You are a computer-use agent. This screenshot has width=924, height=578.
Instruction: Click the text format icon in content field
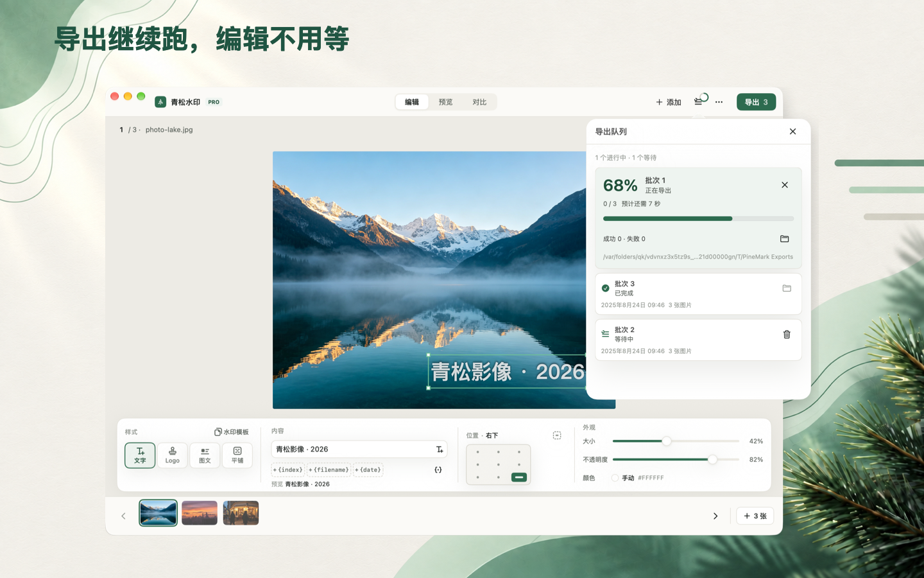[440, 450]
